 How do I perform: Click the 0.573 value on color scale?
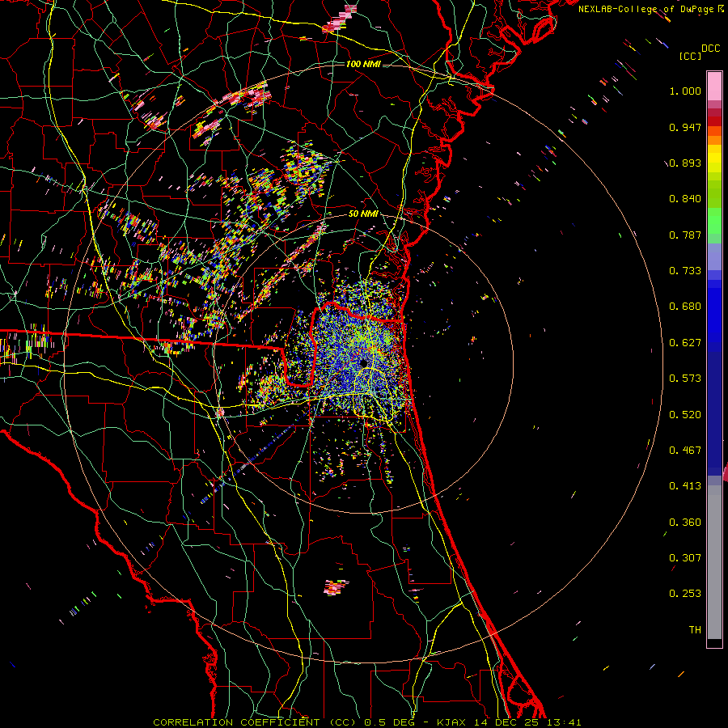coord(685,379)
